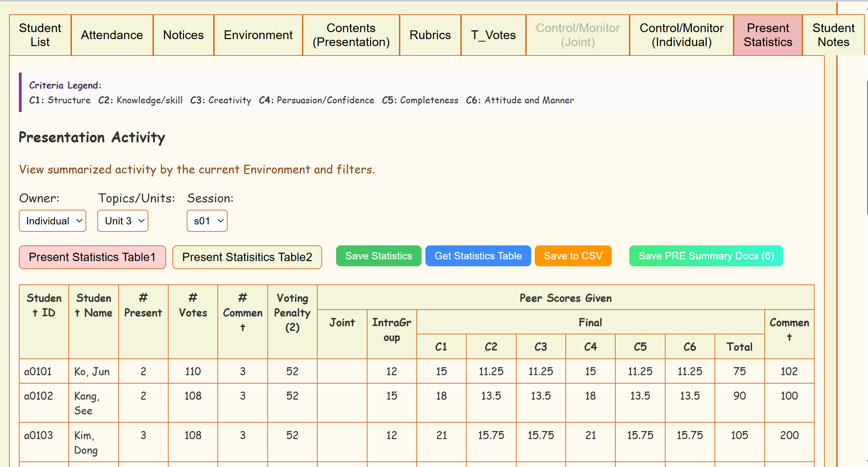Viewport: 868px width, 467px height.
Task: Select Control/Monitor (Individual) tab
Action: pos(681,35)
